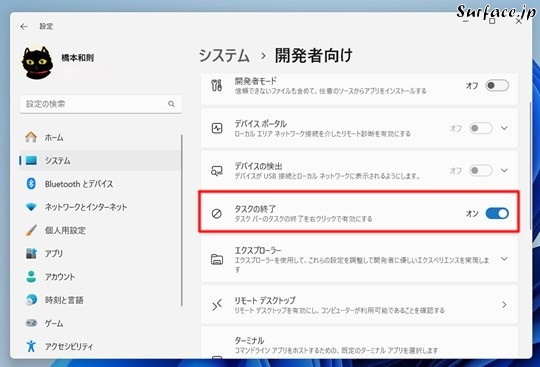Open アプリ settings page
This screenshot has height=367, width=540.
100,253
